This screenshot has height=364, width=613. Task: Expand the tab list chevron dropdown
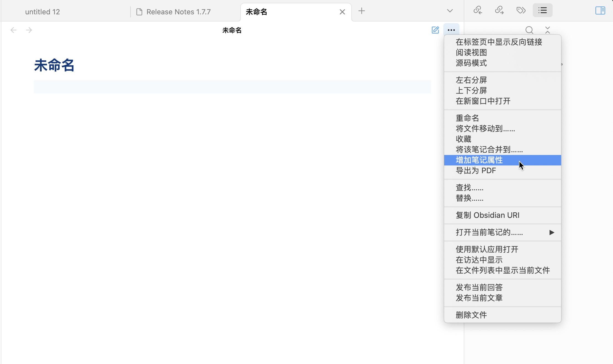pos(450,11)
